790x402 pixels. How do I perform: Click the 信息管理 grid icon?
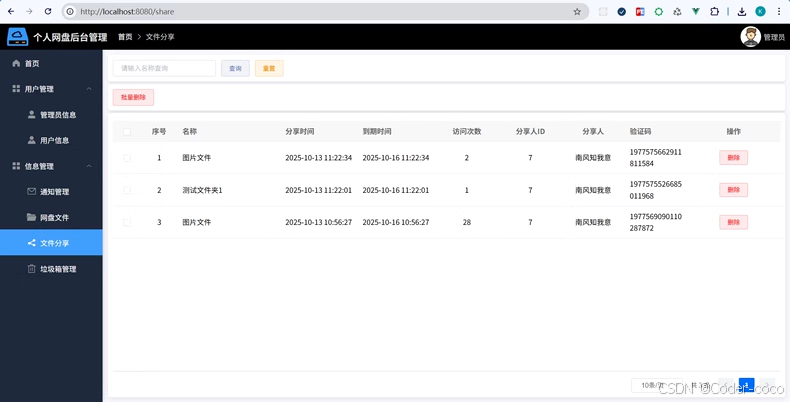[16, 166]
